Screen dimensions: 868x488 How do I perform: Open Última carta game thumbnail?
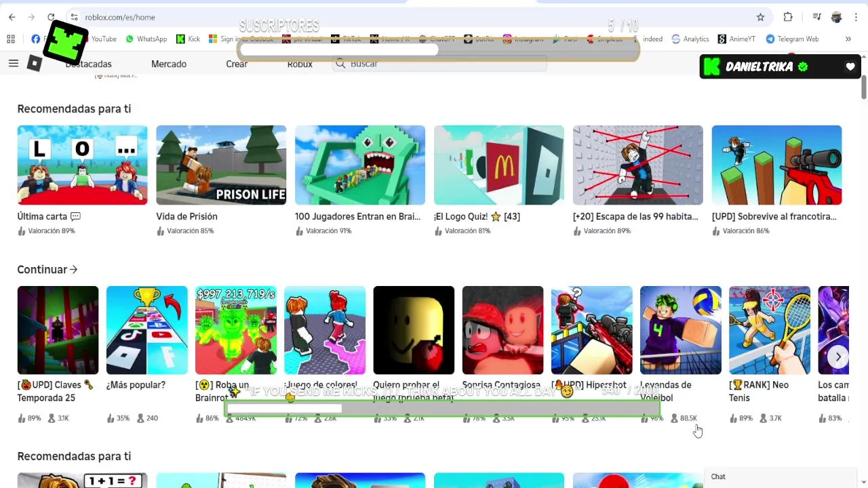[82, 165]
